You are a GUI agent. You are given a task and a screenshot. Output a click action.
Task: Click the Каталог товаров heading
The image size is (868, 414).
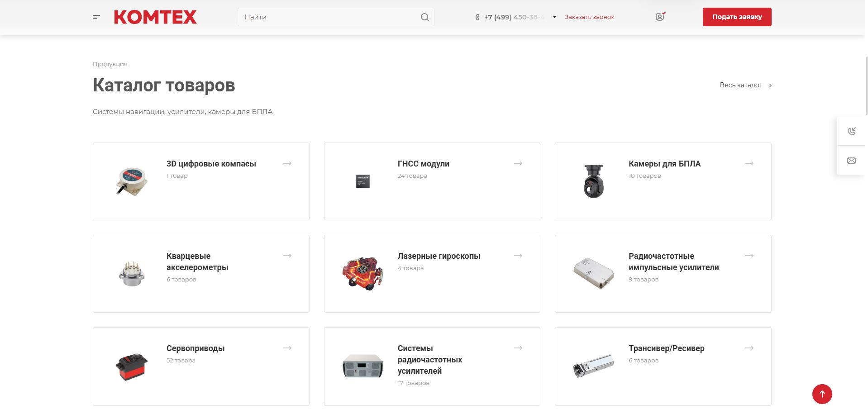[164, 86]
